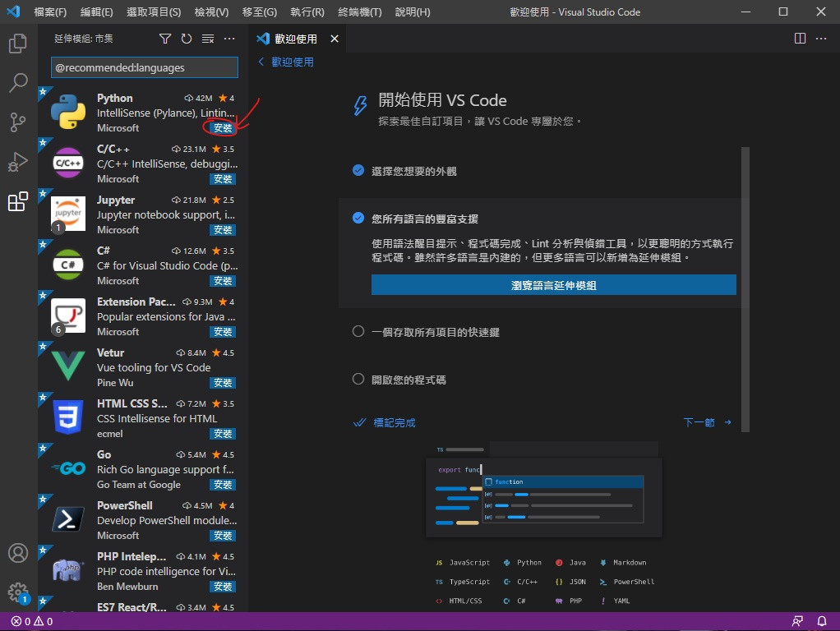Image resolution: width=840 pixels, height=631 pixels.
Task: Close the 歡迎使用 tab
Action: (x=335, y=39)
